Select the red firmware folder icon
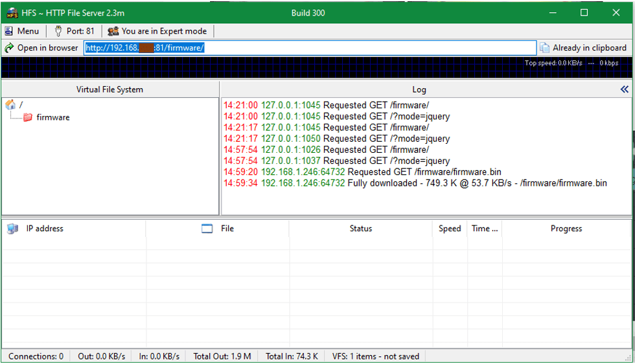 (28, 117)
